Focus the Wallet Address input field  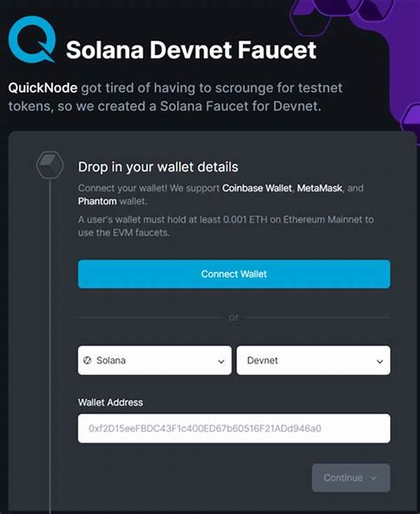coord(234,428)
